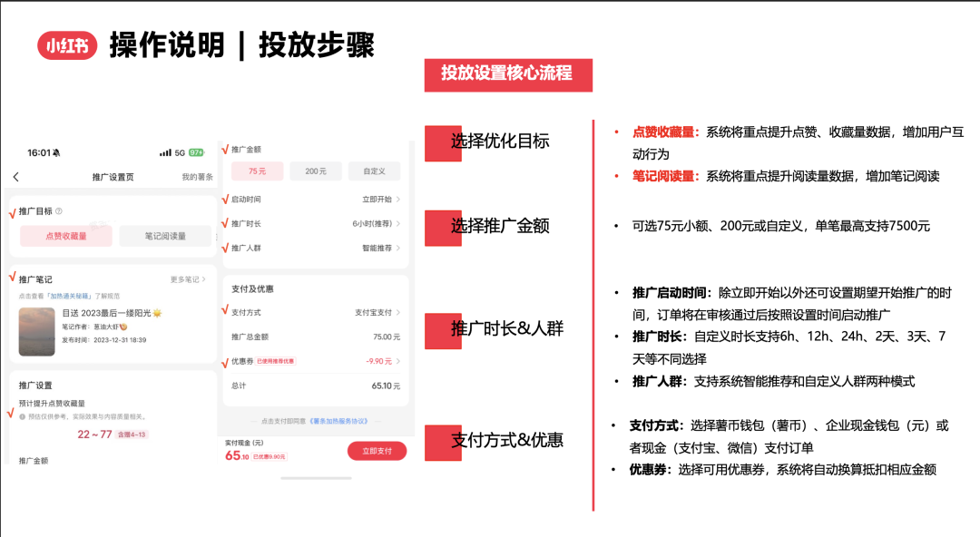This screenshot has height=537, width=980.
Task: Open 推广时长 6小时(推荐) setting
Action: pyautogui.click(x=316, y=224)
